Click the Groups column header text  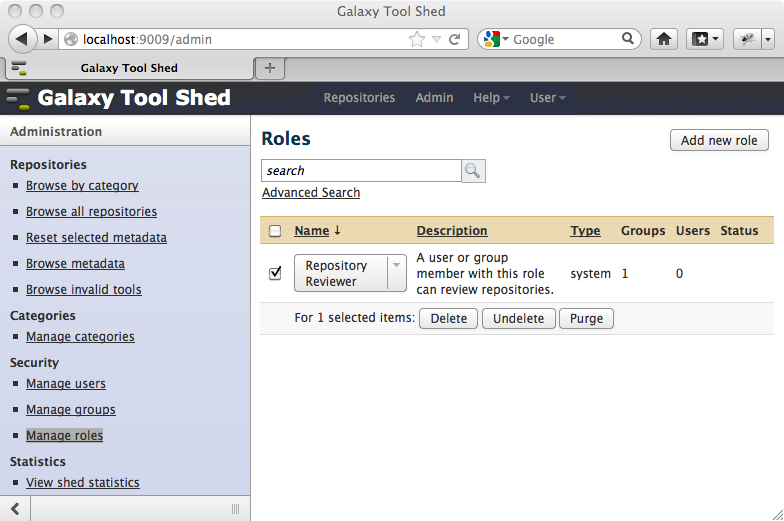pos(643,230)
